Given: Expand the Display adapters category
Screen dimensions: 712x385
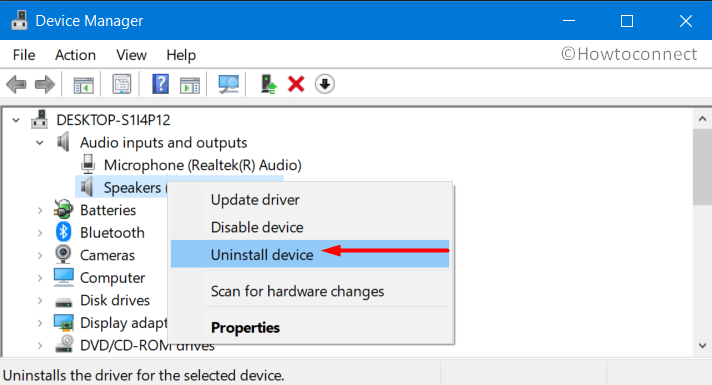Looking at the screenshot, I should tap(40, 323).
